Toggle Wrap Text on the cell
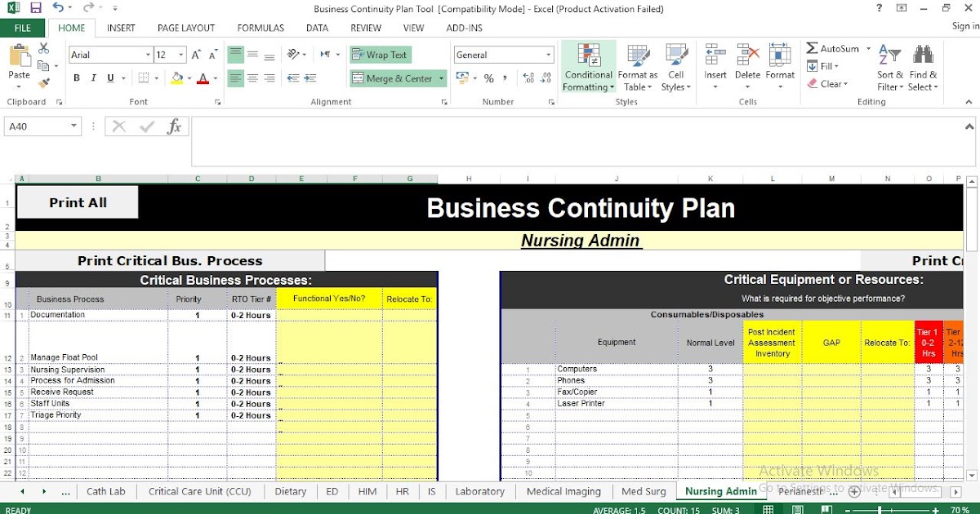The height and width of the screenshot is (514, 980). (x=381, y=55)
